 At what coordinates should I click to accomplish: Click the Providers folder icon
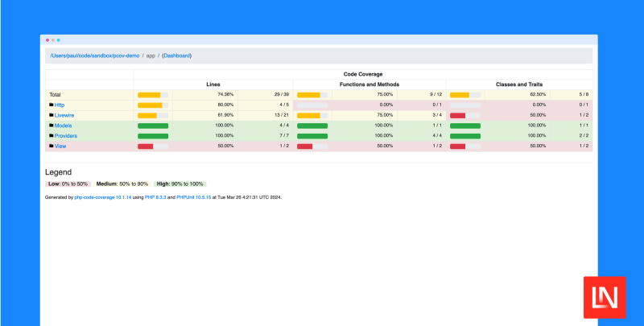click(x=52, y=136)
